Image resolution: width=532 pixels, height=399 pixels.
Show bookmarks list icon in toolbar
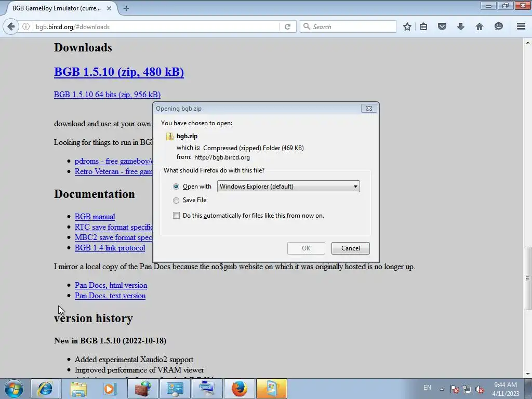pos(423,26)
